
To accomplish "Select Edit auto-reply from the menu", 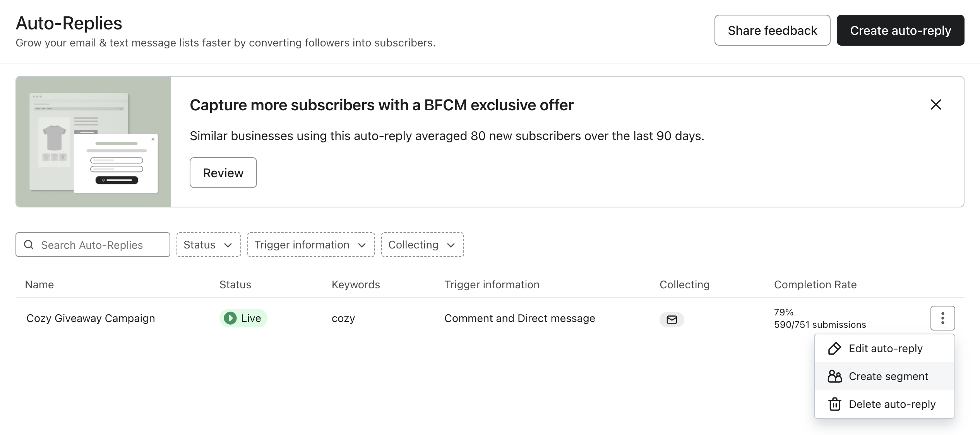I will point(886,349).
